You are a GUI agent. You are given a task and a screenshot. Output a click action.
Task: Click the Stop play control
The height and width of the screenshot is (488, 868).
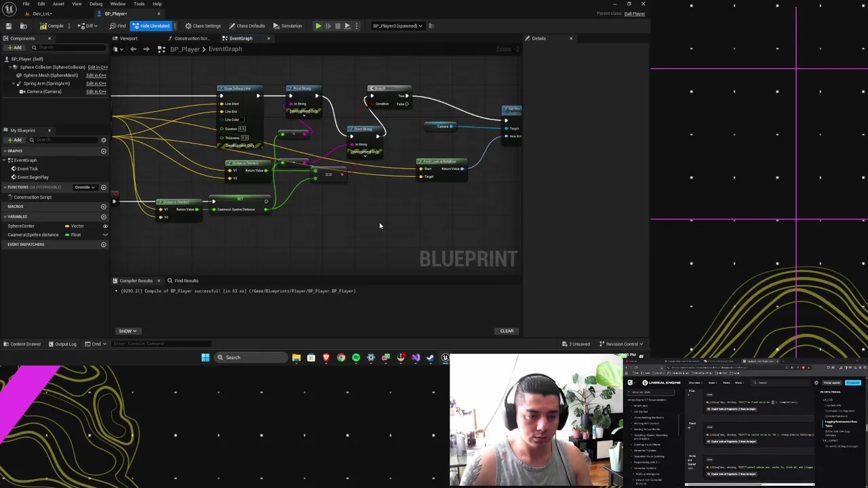(337, 26)
